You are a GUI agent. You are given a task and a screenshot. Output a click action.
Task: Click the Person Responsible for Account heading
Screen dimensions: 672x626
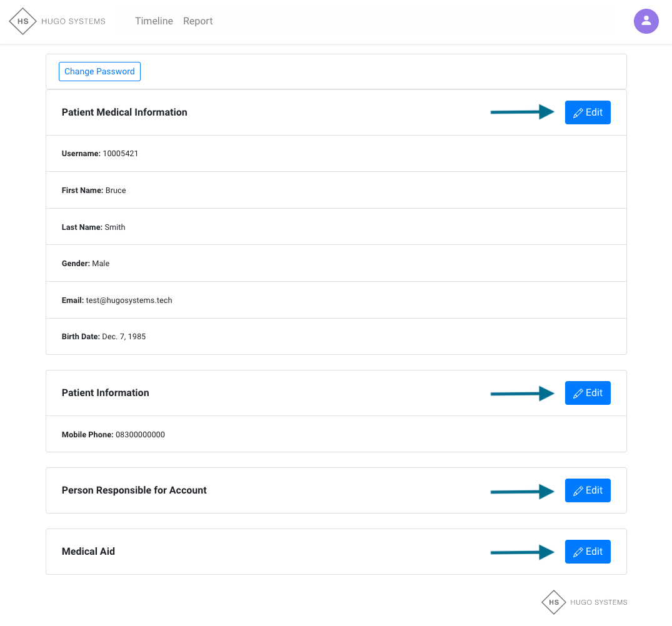tap(134, 490)
